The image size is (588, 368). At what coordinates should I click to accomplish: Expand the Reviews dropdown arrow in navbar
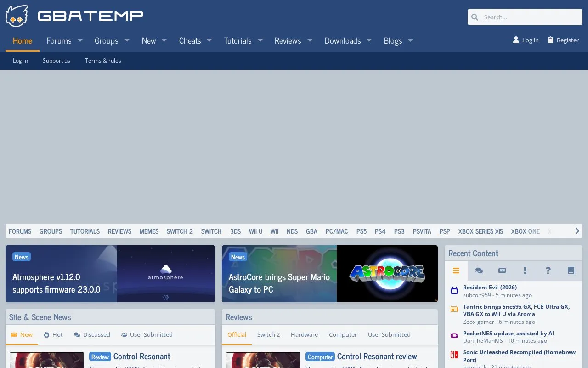(x=310, y=41)
